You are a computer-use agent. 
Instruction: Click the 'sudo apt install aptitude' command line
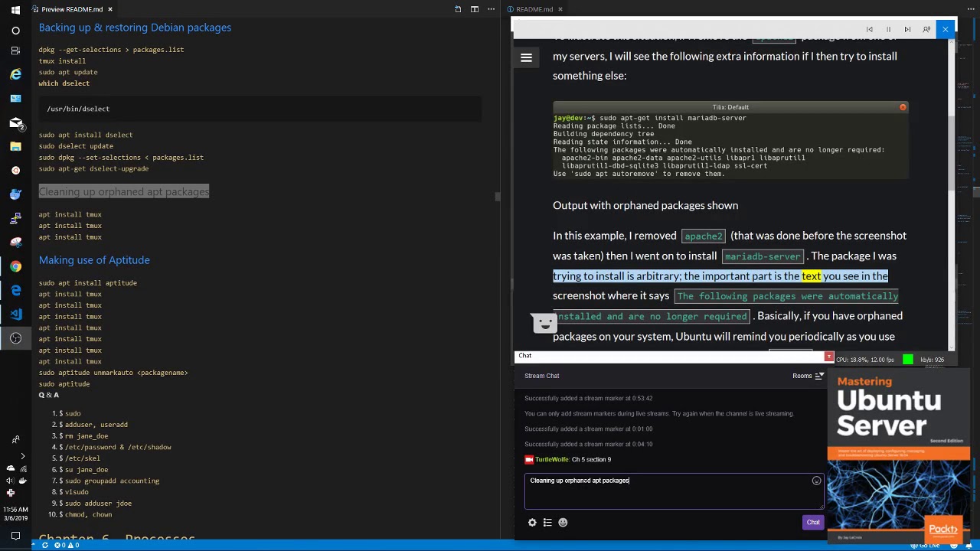88,283
